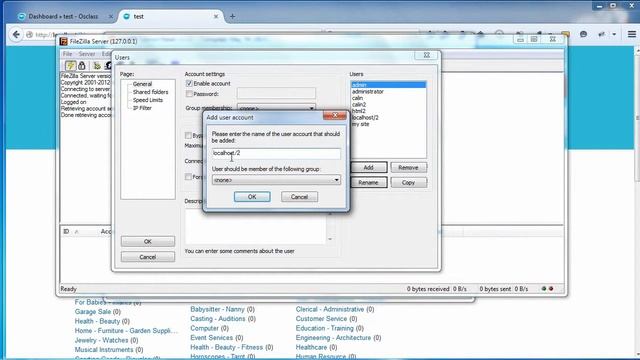Open the Server menu in FileZilla Server
The image size is (640, 360).
[x=87, y=54]
